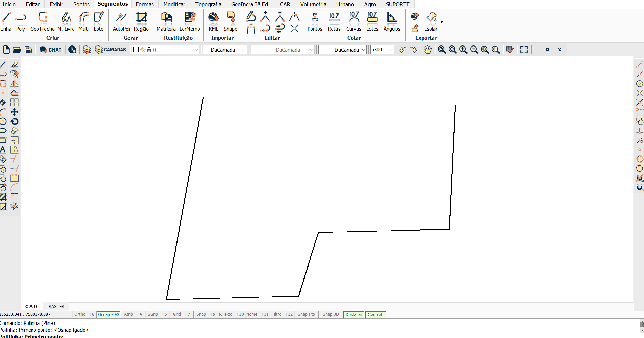This screenshot has width=644, height=338.
Task: Open the CAMADAS layers button
Action: (x=110, y=50)
